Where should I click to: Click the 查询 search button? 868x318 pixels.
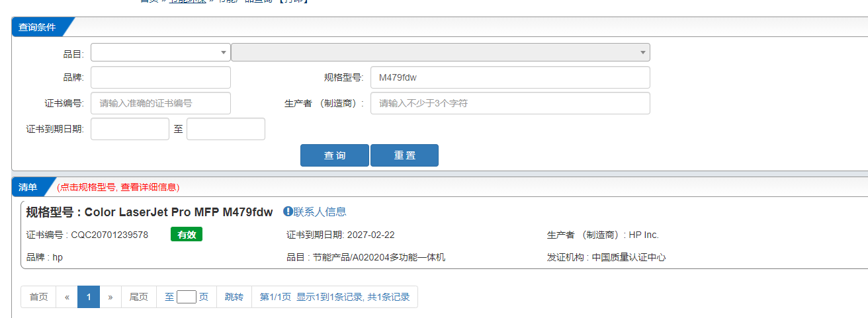(335, 155)
